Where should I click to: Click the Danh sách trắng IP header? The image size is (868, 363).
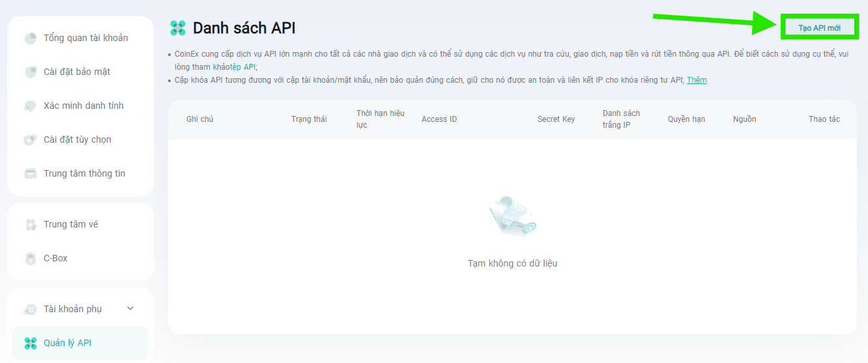pos(621,119)
